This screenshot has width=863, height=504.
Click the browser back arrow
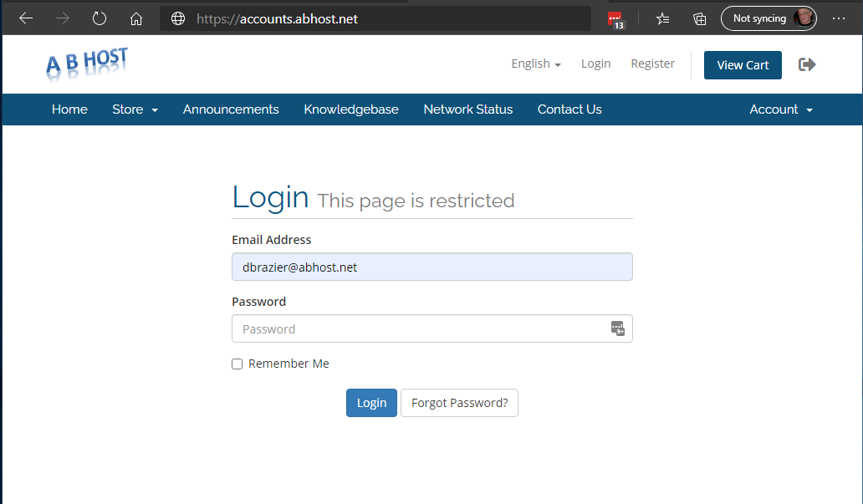point(26,18)
